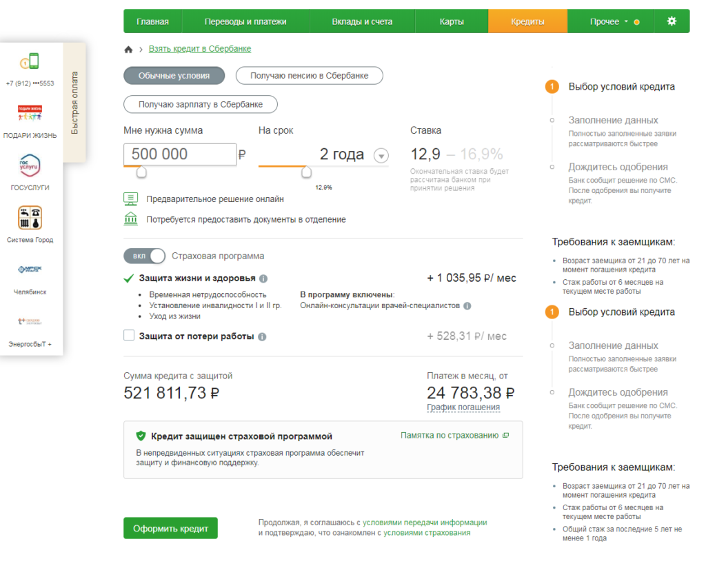Open settings gear in navigation bar
The height and width of the screenshot is (588, 706).
point(671,21)
